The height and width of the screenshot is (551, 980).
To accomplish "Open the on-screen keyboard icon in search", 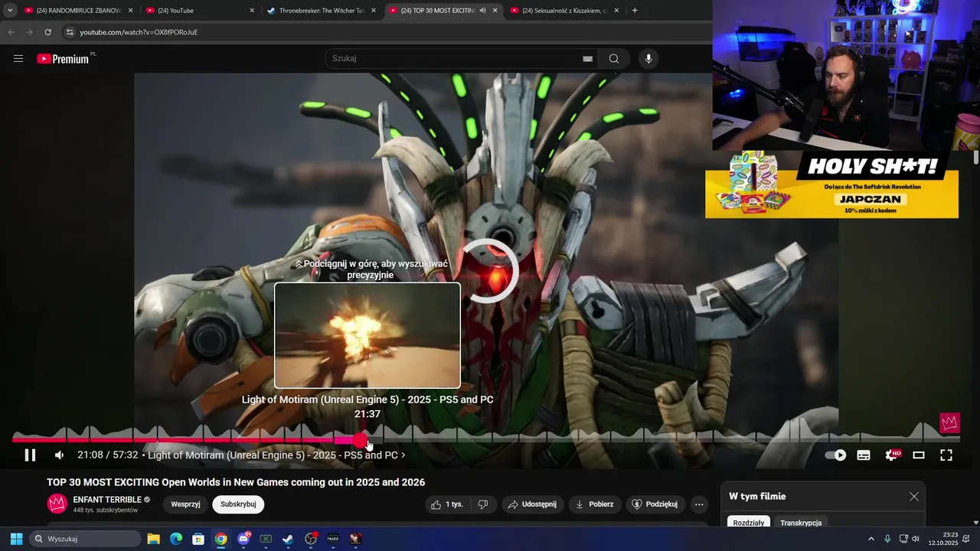I will pos(587,59).
